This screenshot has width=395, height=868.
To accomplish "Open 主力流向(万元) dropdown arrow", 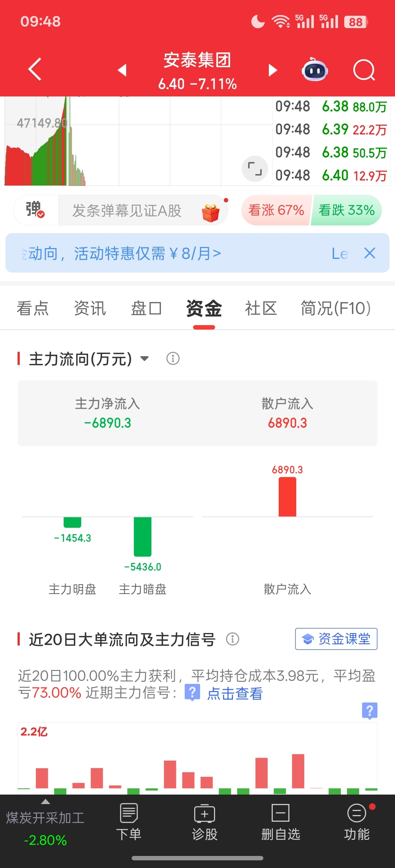I will point(144,358).
